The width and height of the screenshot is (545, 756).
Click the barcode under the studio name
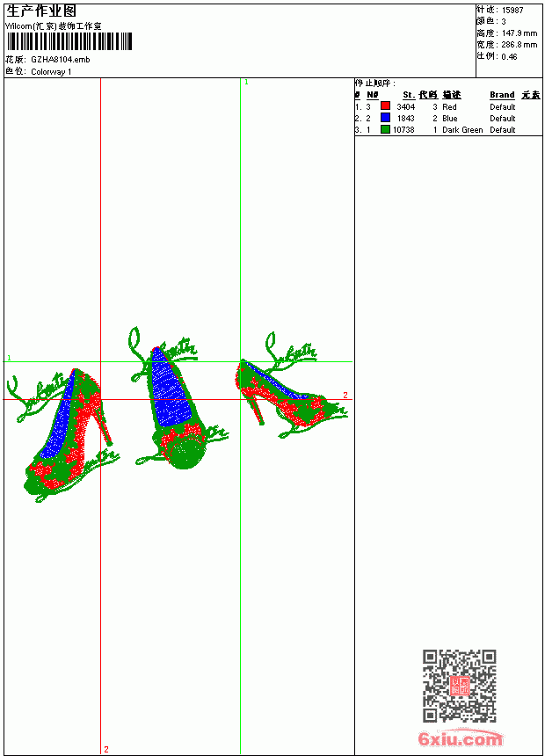[x=69, y=41]
